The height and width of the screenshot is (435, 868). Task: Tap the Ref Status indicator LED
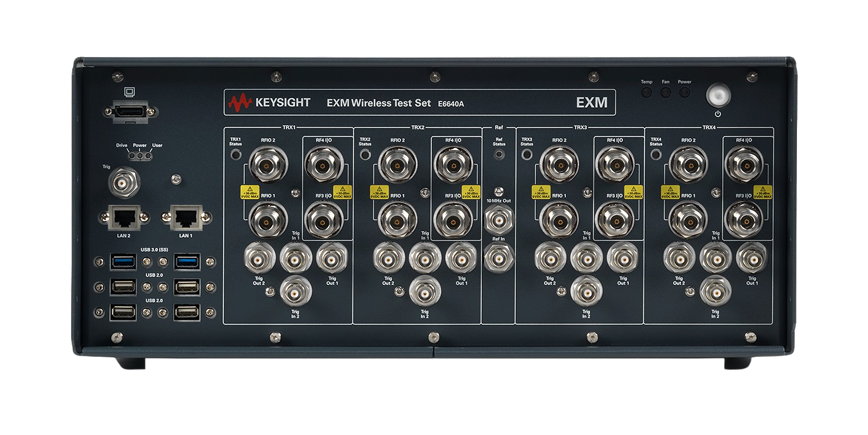tap(499, 155)
